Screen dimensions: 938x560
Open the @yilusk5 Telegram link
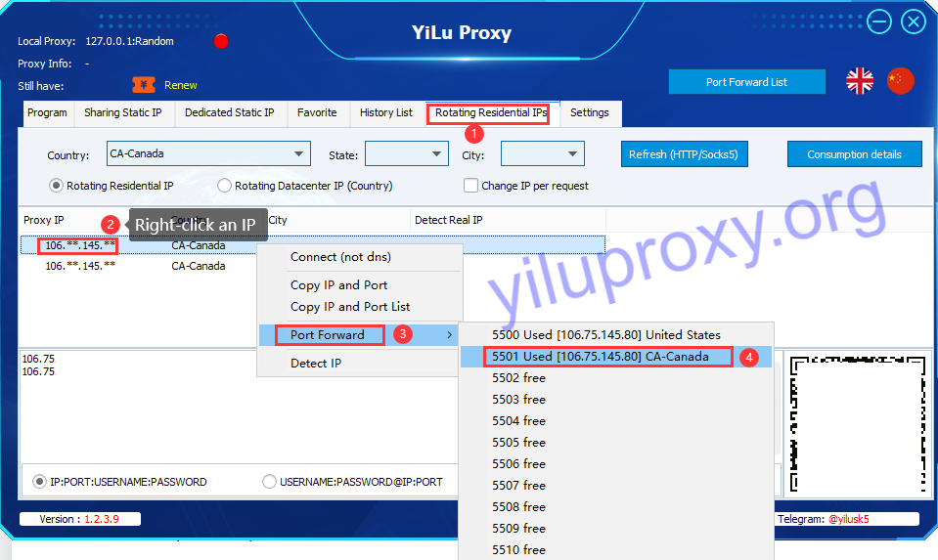click(848, 519)
